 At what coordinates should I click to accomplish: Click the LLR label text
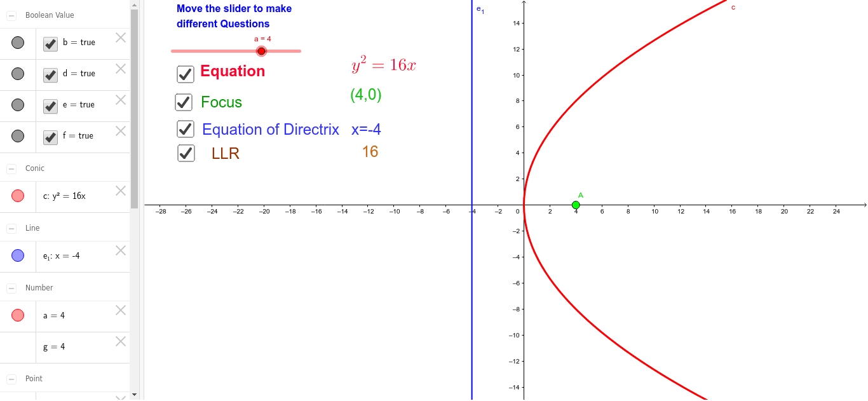tap(226, 153)
